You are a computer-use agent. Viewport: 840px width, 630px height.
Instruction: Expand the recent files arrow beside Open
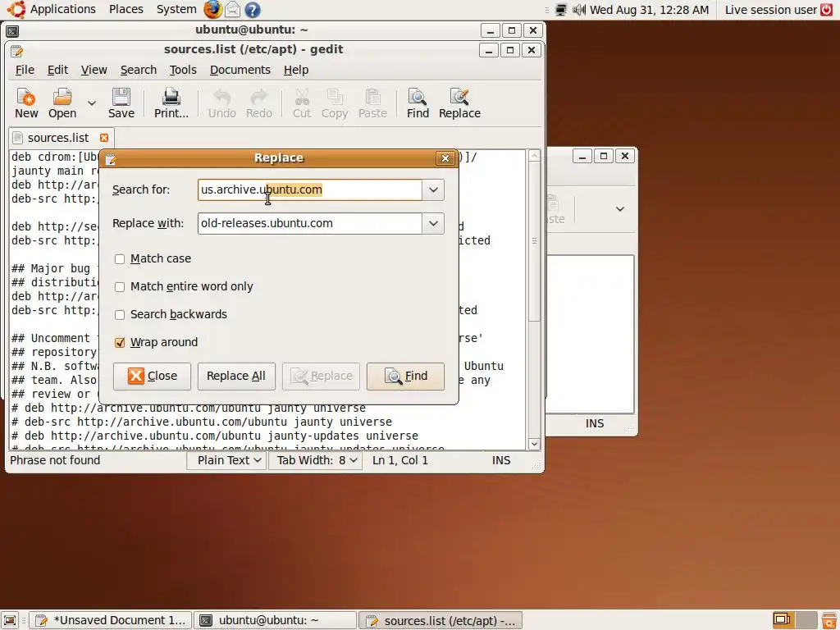(92, 103)
